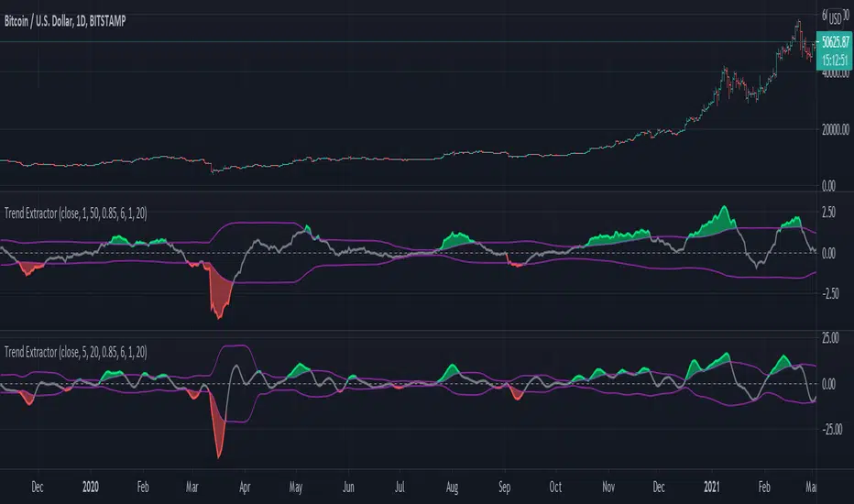Click the Aug label on the time axis

pyautogui.click(x=452, y=488)
